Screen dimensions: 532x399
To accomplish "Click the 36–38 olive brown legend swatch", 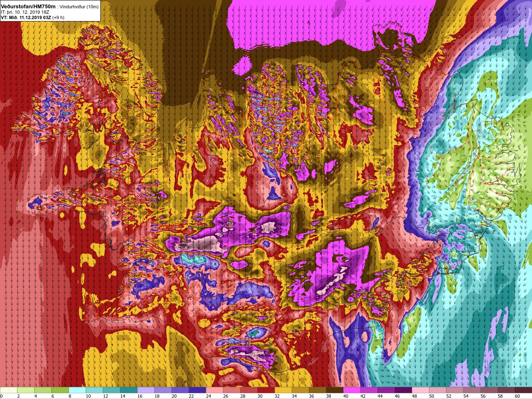I will 318,390.
